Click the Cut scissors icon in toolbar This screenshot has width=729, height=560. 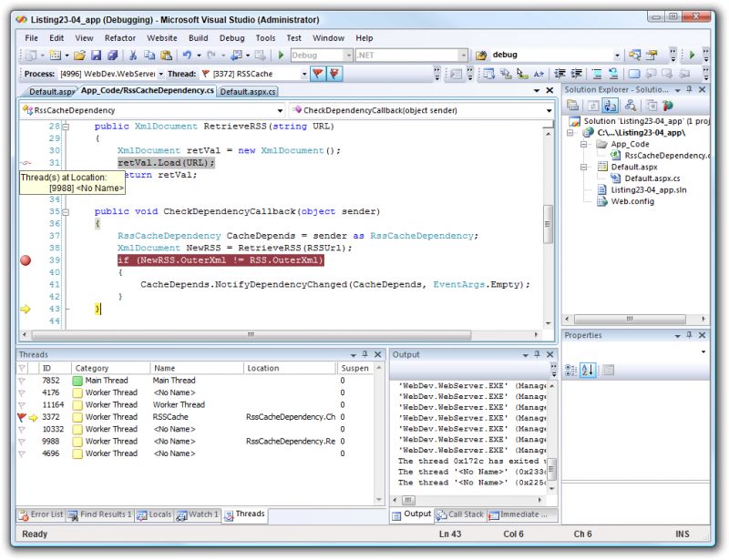[134, 56]
